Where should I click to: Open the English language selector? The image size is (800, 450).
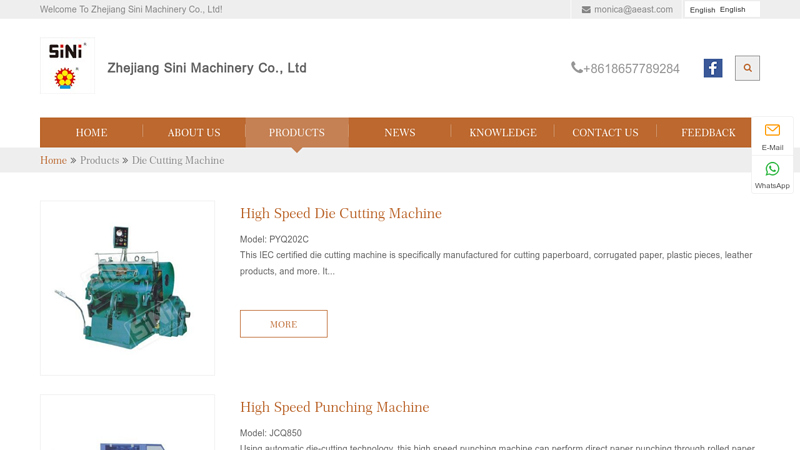point(722,9)
